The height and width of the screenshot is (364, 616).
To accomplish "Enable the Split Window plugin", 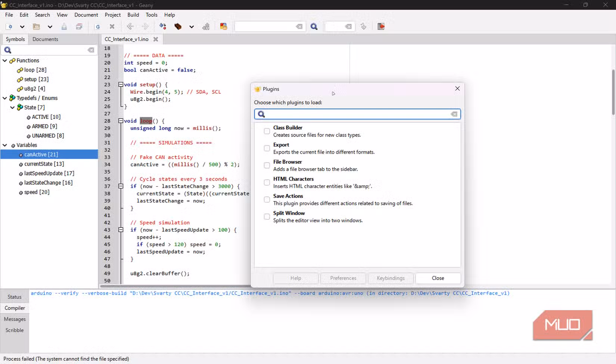I will 267,217.
